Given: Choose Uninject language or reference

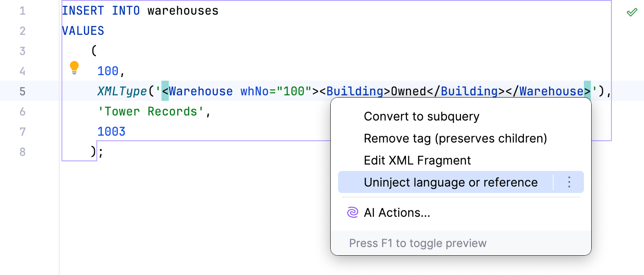Looking at the screenshot, I should point(450,182).
